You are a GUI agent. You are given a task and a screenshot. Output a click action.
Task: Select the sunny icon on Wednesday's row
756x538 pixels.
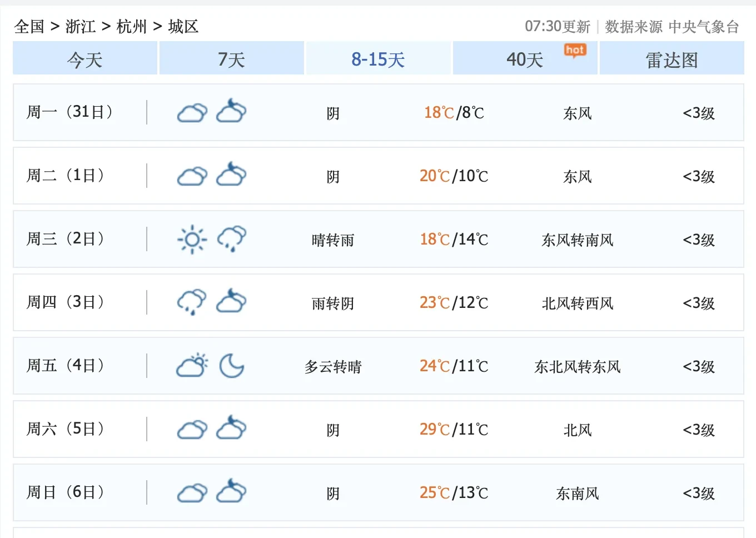tap(192, 239)
